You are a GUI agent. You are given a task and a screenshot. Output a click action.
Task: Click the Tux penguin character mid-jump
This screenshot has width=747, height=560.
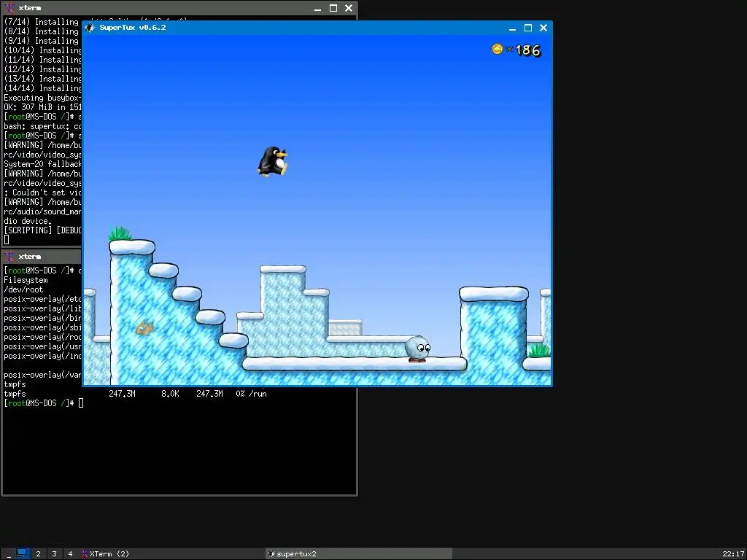pos(273,161)
